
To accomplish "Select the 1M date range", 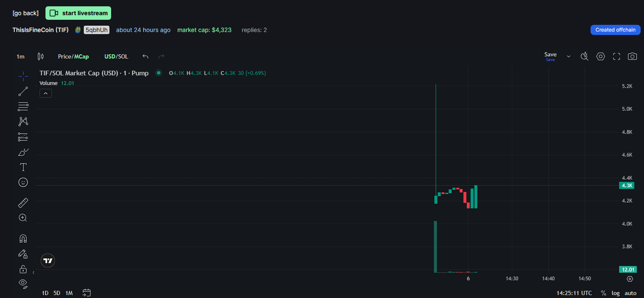I will (x=69, y=293).
